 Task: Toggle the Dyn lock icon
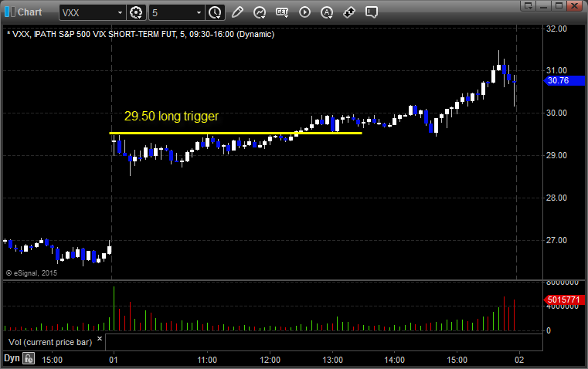click(x=29, y=358)
